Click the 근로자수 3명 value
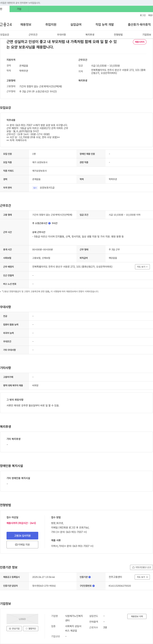The width and height of the screenshot is (153, 644). point(105,627)
